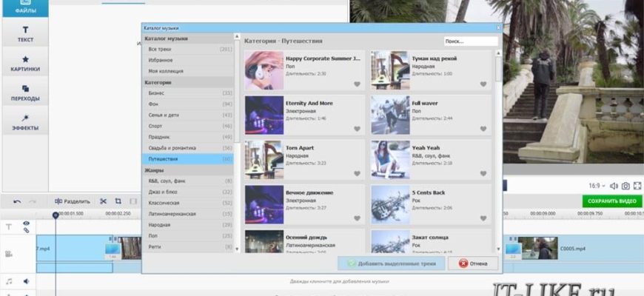This screenshot has height=296, width=644.
Task: Click the scissors cut icon
Action: pyautogui.click(x=104, y=201)
